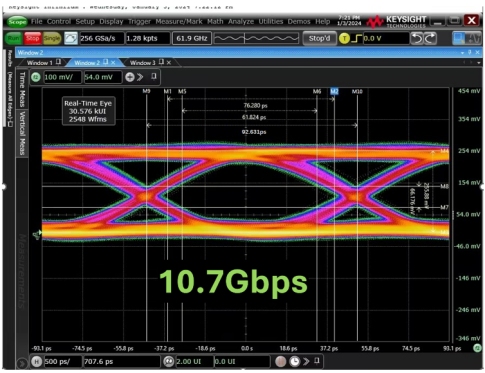The width and height of the screenshot is (485, 373).
Task: Click the plus icon beside 54.0 mV offset
Action: tap(130, 77)
